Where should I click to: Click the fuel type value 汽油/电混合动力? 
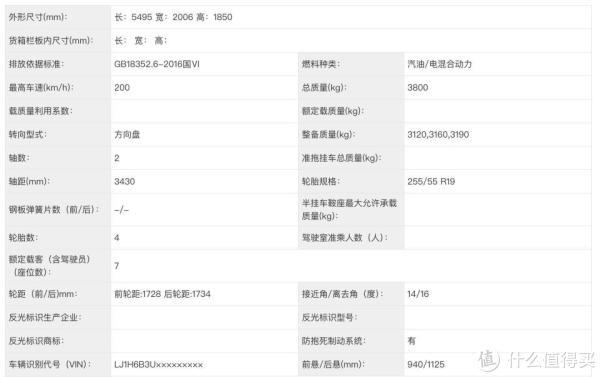tap(439, 64)
